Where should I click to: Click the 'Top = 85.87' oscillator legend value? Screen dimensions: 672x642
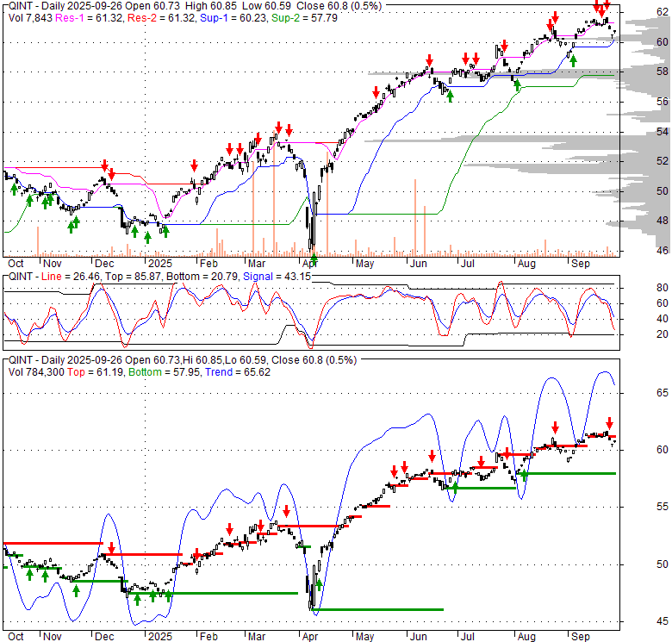pyautogui.click(x=134, y=277)
